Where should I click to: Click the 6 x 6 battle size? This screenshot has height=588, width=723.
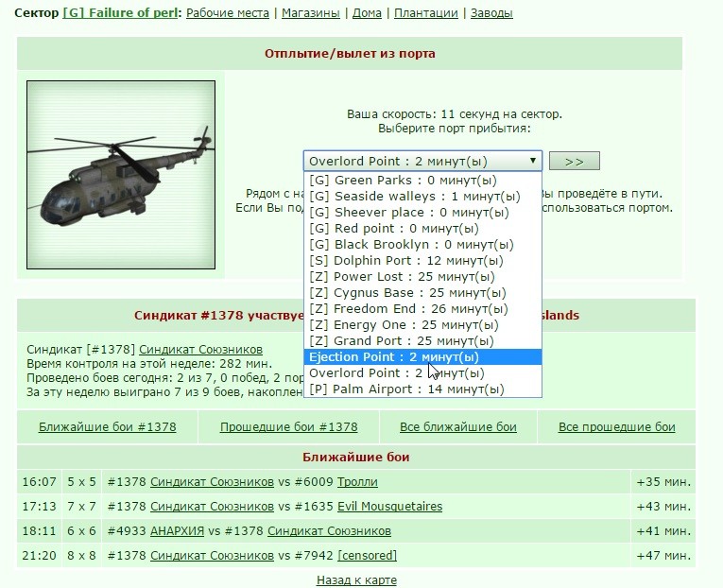point(81,531)
